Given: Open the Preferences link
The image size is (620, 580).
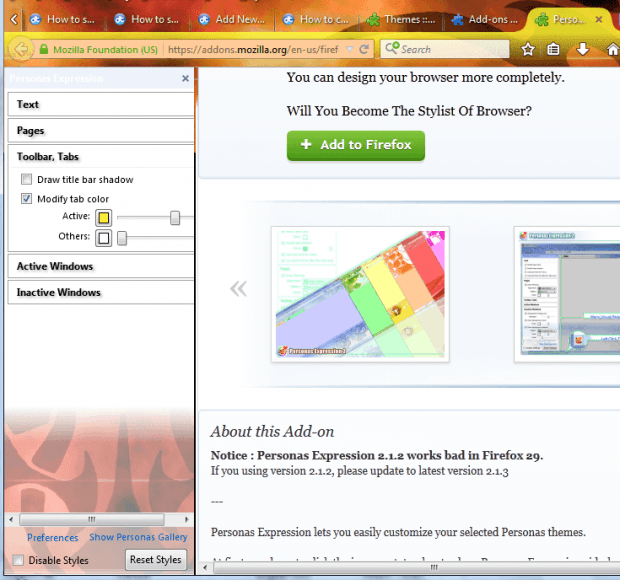Looking at the screenshot, I should coord(53,537).
